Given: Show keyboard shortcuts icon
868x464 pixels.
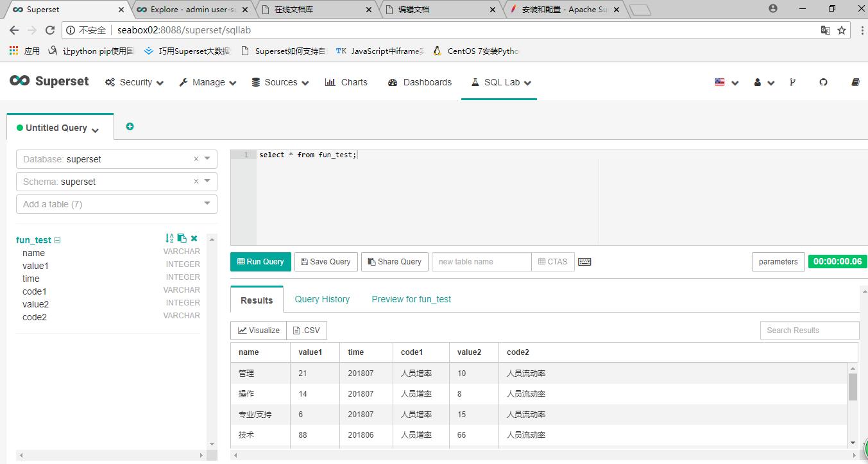Looking at the screenshot, I should coord(584,262).
